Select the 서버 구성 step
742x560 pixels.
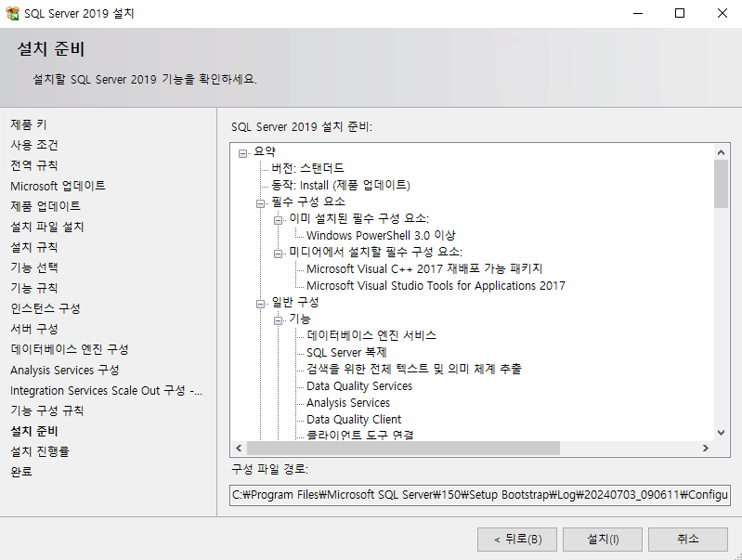(x=34, y=329)
